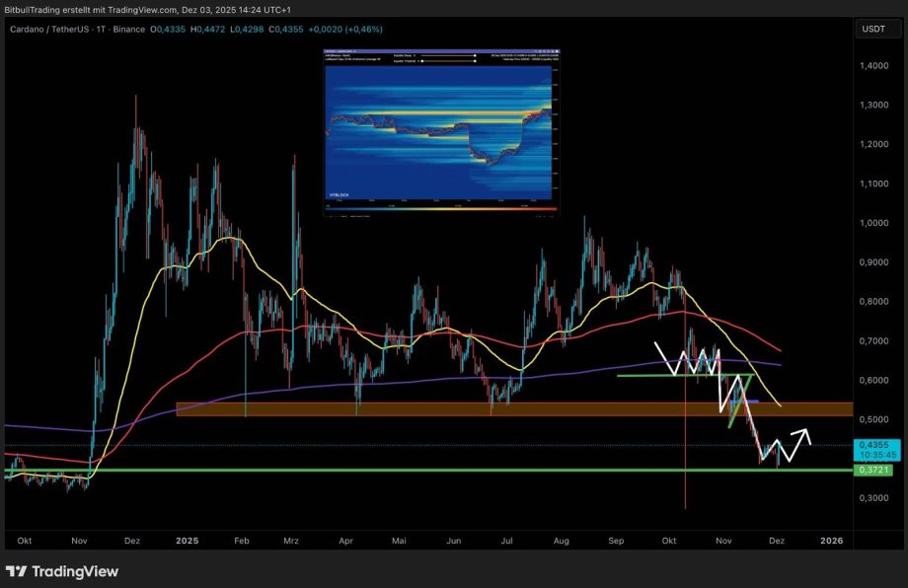The width and height of the screenshot is (908, 588).
Task: Open the USDT currency selector
Action: click(873, 30)
